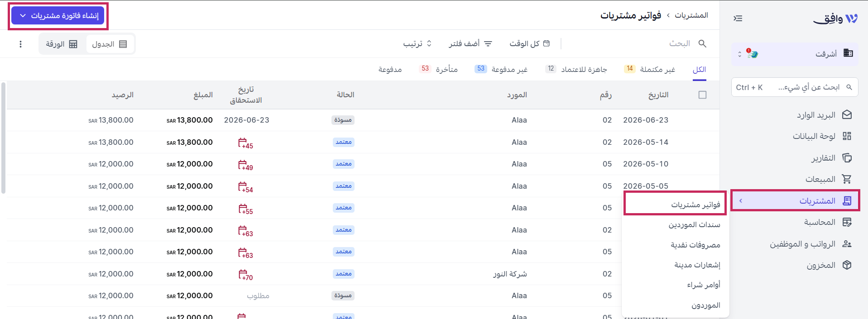This screenshot has width=868, height=319.
Task: Click the global search field with the Ctrl + K shortcut
Action: [x=795, y=87]
